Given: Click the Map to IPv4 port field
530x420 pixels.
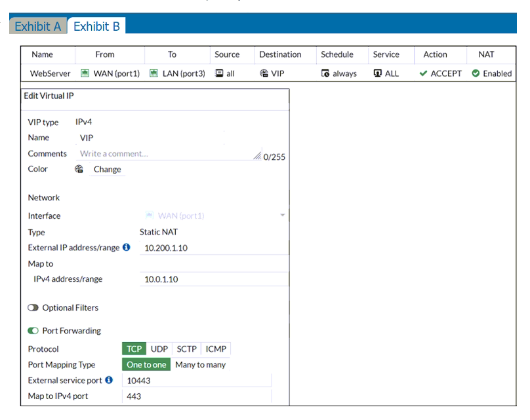Looking at the screenshot, I should 197,396.
